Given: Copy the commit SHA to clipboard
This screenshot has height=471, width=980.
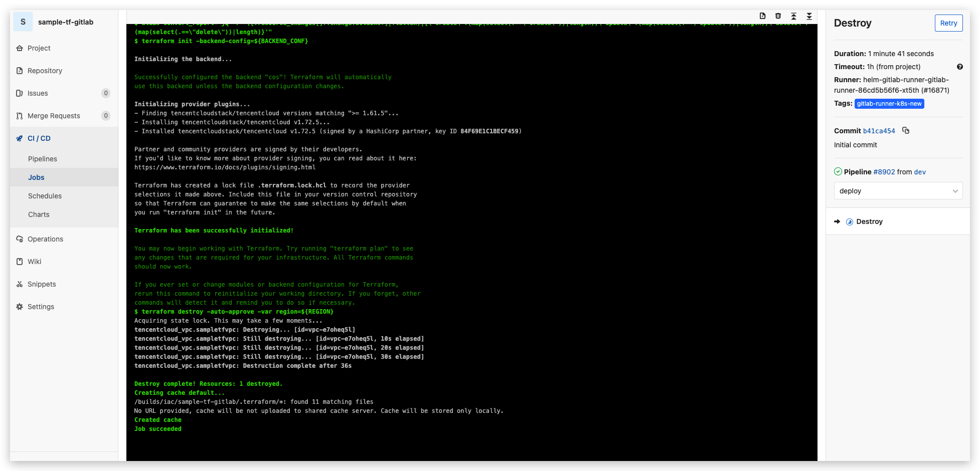Looking at the screenshot, I should 906,130.
